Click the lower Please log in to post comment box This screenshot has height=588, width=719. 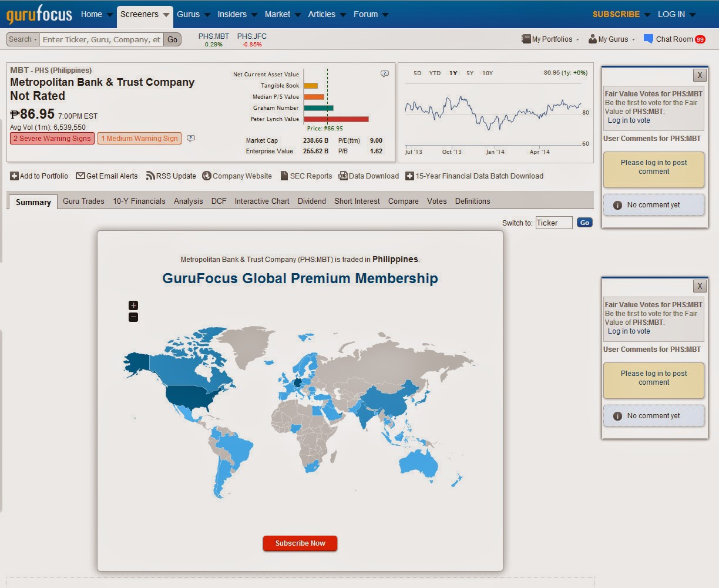tap(654, 381)
